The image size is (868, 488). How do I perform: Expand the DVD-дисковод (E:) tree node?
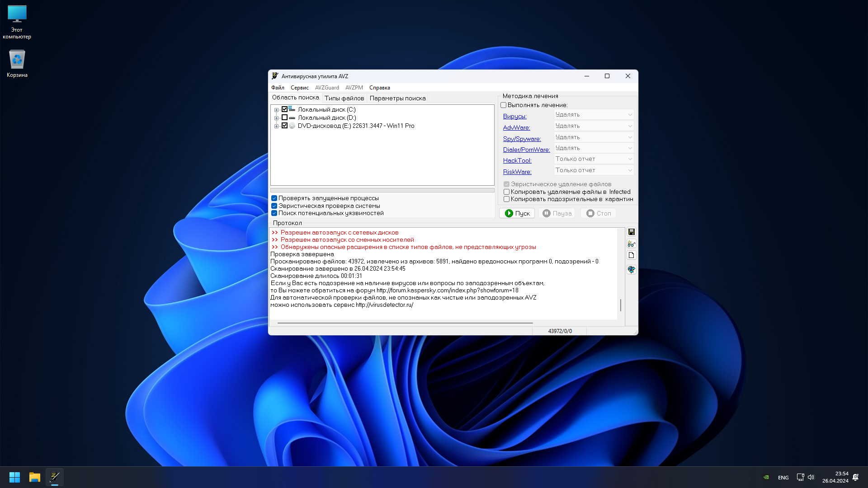click(276, 126)
